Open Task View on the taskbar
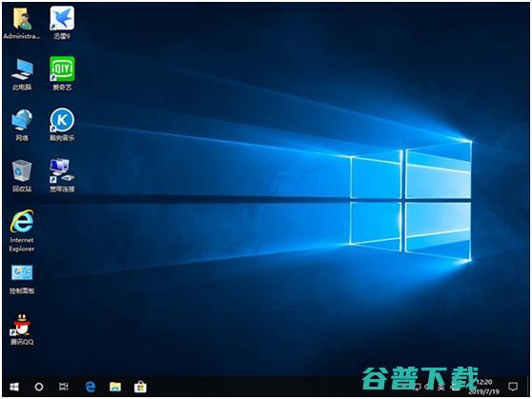This screenshot has width=532, height=399. [64, 387]
